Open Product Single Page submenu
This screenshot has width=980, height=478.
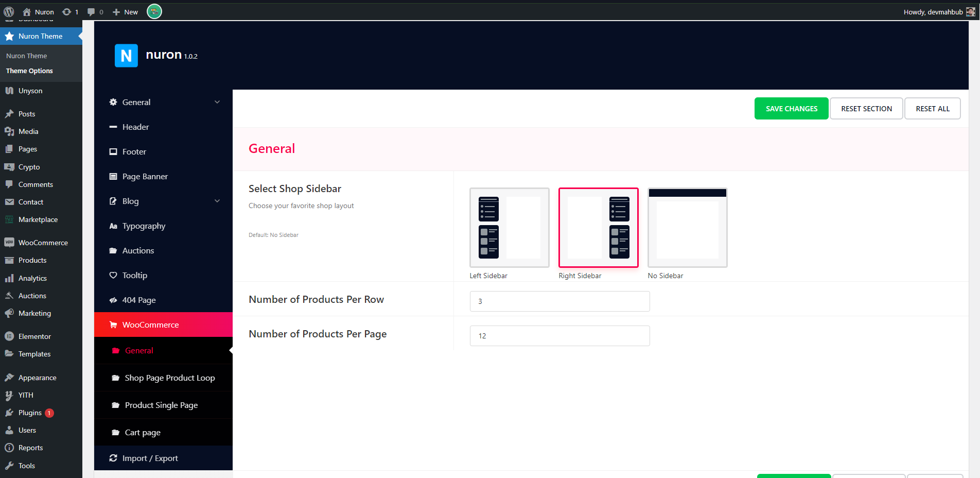click(163, 405)
